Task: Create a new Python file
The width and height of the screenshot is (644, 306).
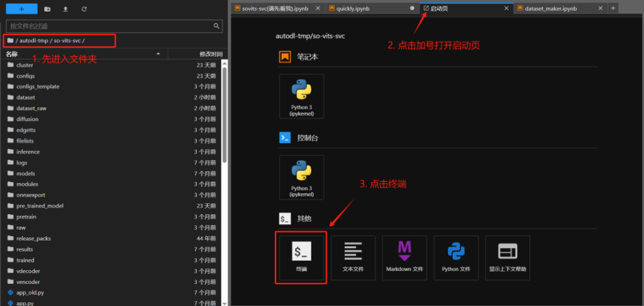Action: click(x=456, y=257)
